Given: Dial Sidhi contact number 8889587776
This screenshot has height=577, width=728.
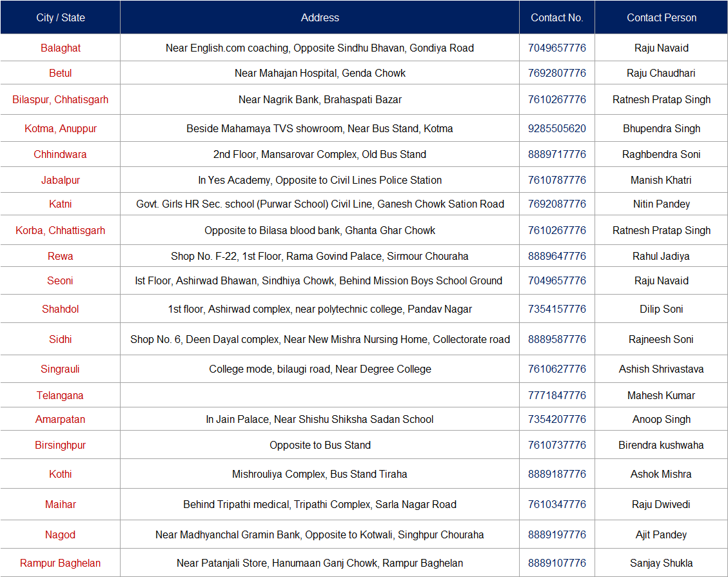Looking at the screenshot, I should [556, 340].
